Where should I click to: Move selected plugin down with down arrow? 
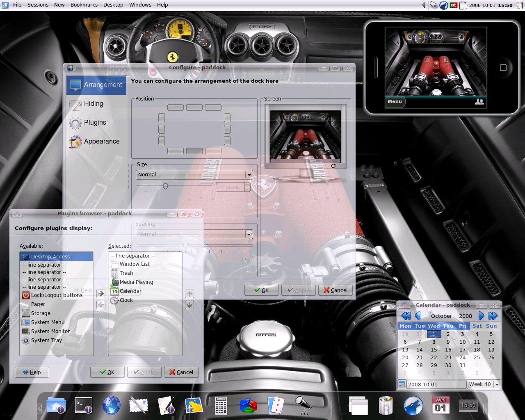coord(189,305)
